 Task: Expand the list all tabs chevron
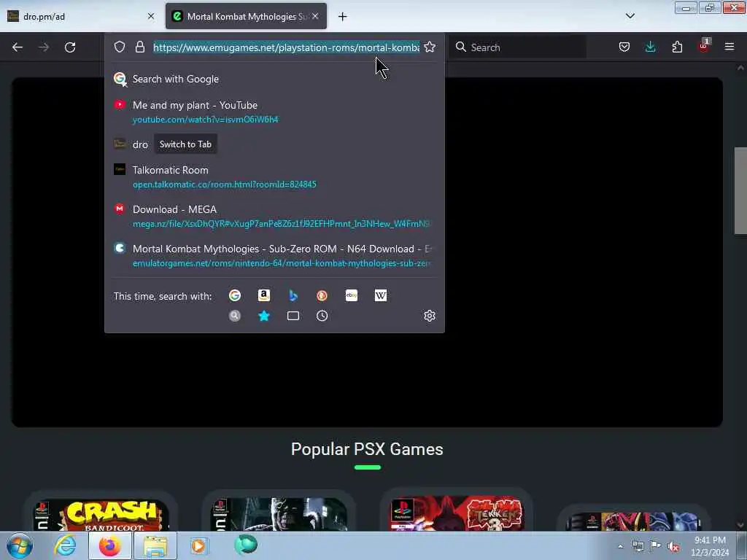click(x=630, y=16)
